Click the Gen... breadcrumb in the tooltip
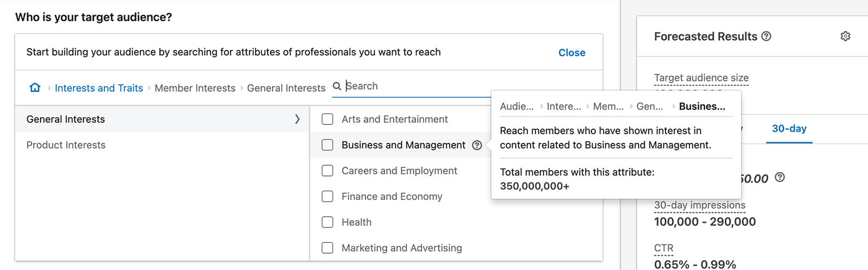This screenshot has width=868, height=270. click(649, 106)
